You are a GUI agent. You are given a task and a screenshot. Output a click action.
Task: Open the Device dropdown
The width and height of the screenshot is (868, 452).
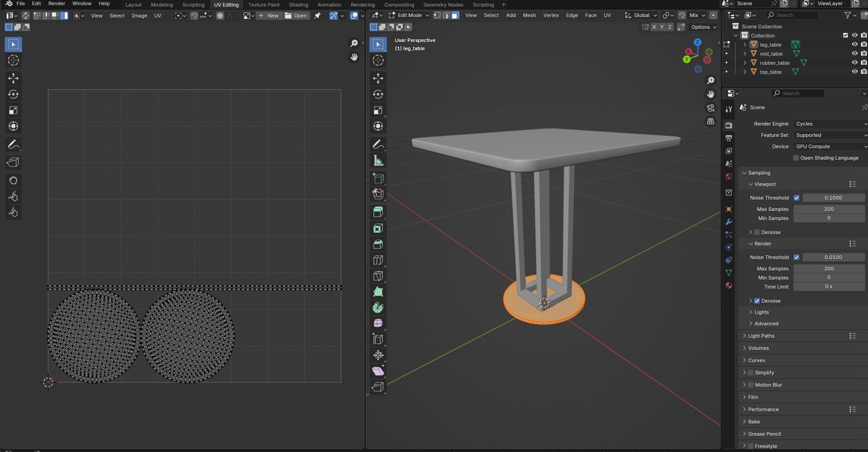tap(830, 146)
